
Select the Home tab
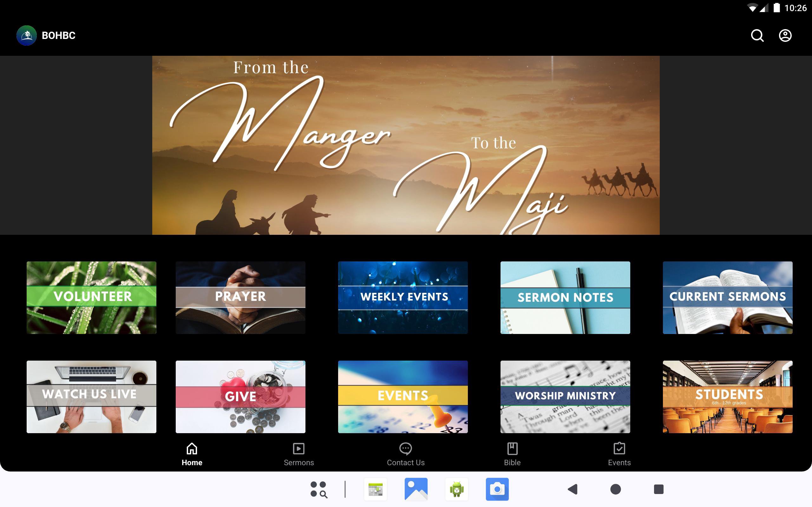pyautogui.click(x=192, y=454)
